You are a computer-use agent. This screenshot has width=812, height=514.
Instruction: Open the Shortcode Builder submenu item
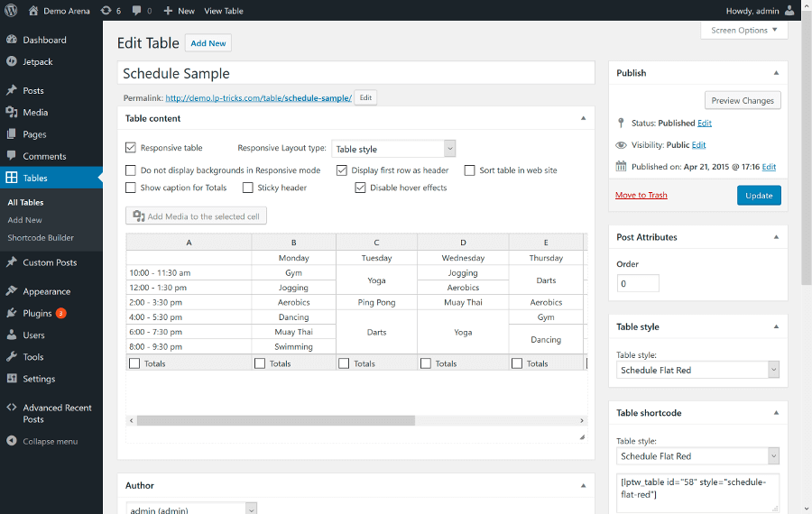41,238
